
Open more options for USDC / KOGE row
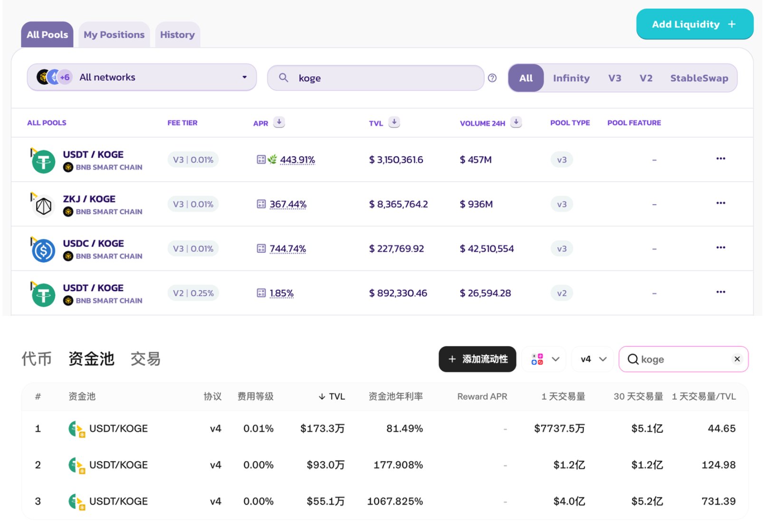[x=720, y=247]
